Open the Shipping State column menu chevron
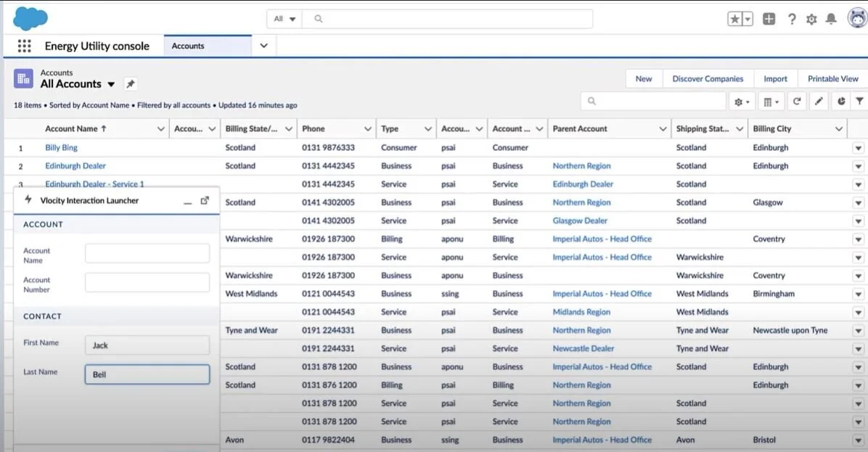868x452 pixels. (x=740, y=129)
